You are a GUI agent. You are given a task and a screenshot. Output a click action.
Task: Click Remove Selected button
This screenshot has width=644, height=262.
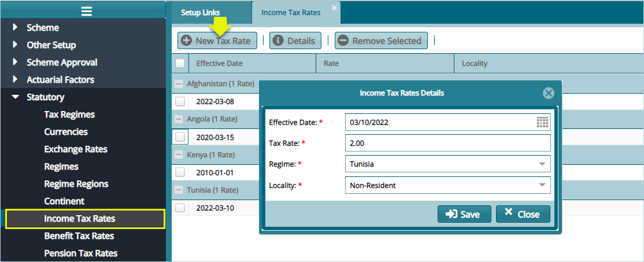(x=381, y=40)
